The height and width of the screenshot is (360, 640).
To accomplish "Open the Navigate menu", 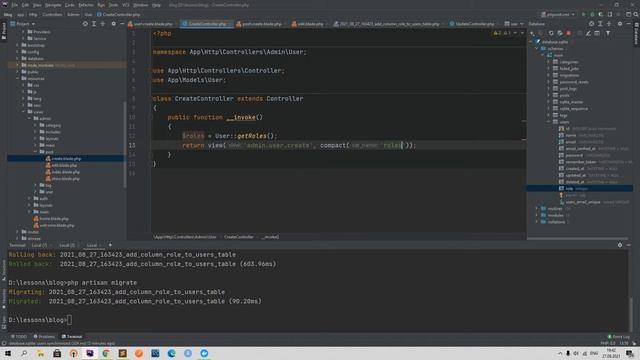I will click(53, 5).
